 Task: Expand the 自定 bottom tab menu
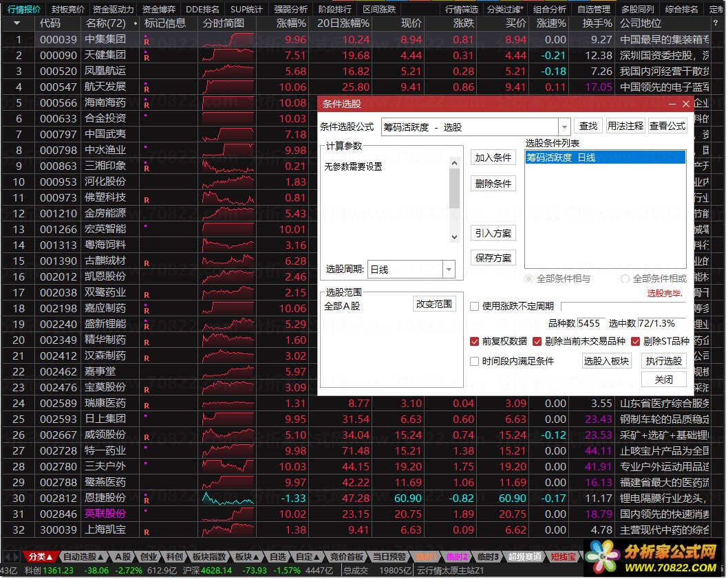pyautogui.click(x=308, y=557)
